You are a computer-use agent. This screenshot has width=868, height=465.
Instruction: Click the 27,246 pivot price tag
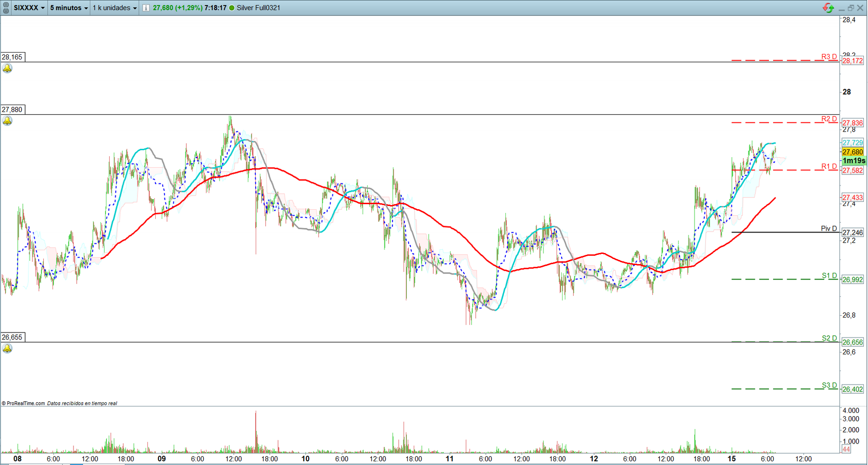(x=853, y=232)
